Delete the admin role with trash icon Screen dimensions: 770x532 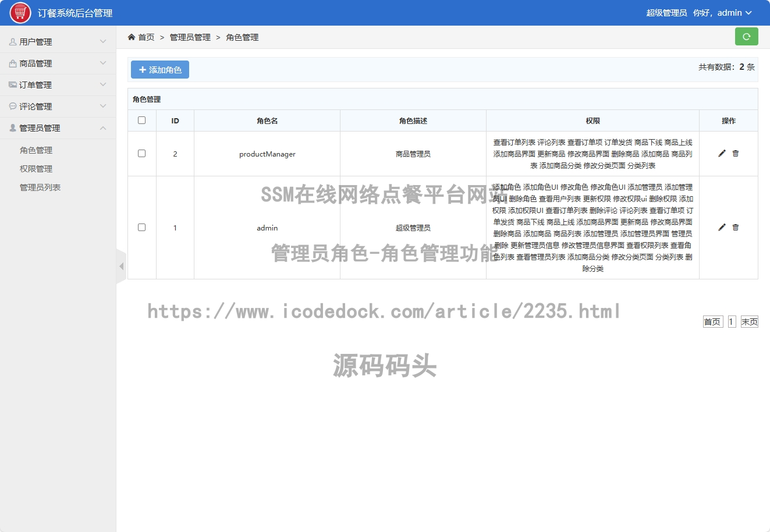click(x=736, y=227)
